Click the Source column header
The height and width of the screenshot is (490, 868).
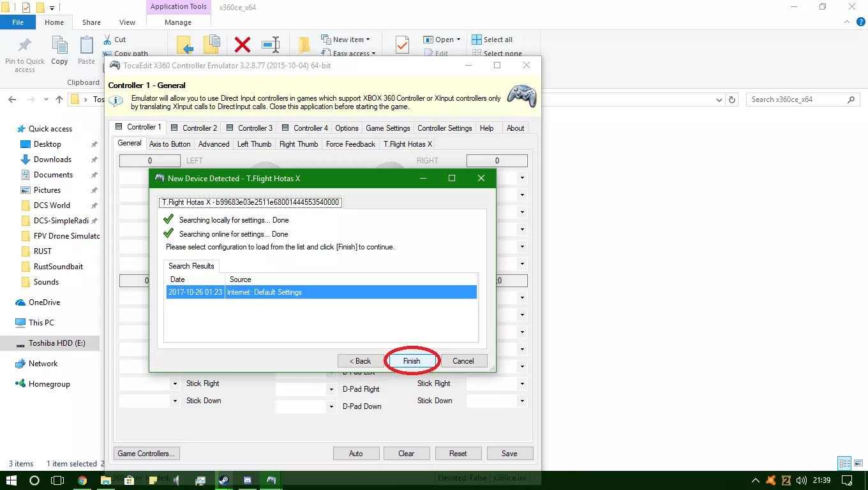(x=351, y=279)
